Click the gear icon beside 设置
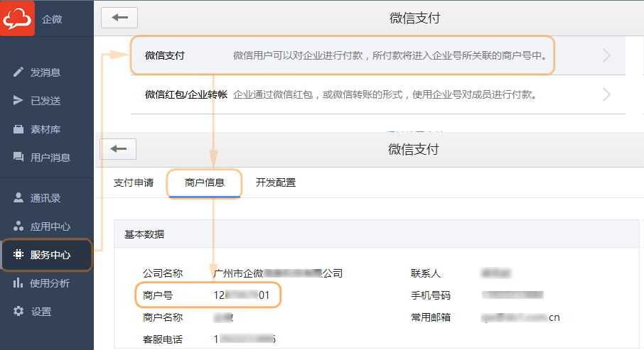 click(x=18, y=311)
